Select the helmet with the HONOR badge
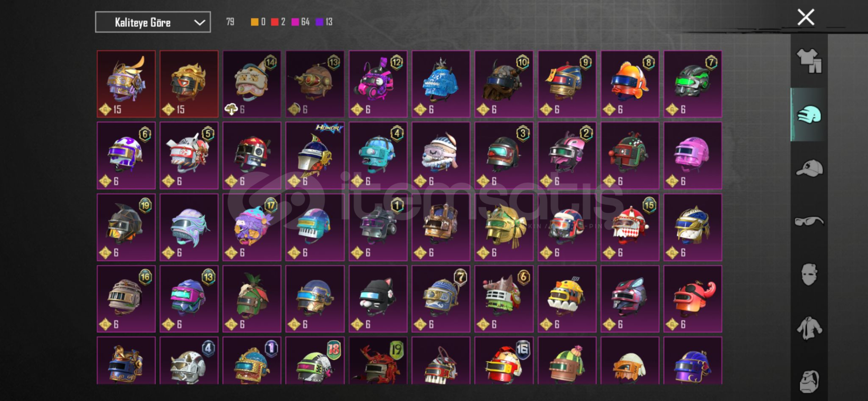This screenshot has height=401, width=868. coord(315,155)
